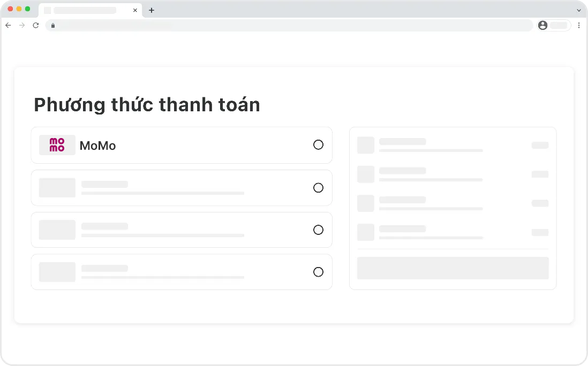Reload the page with the refresh icon
Screen dimensions: 588x366
point(36,25)
